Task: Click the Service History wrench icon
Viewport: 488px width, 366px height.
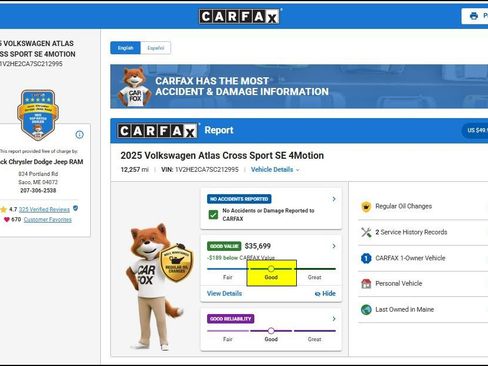Action: pyautogui.click(x=366, y=232)
